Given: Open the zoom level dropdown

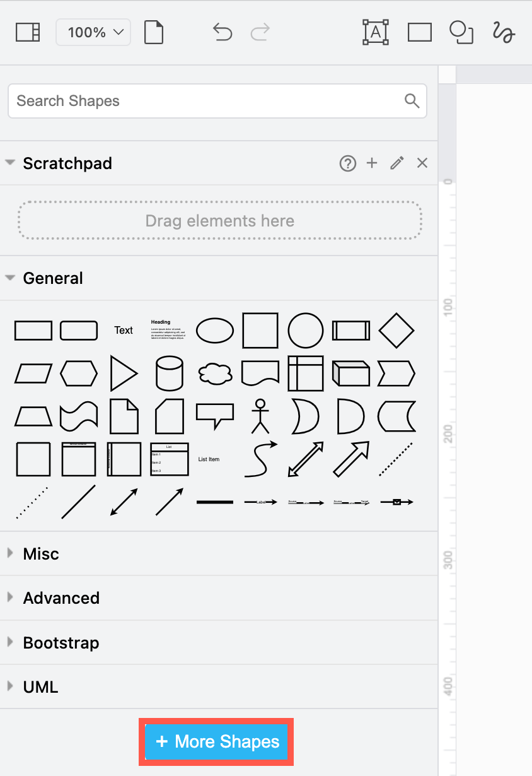Looking at the screenshot, I should 93,32.
